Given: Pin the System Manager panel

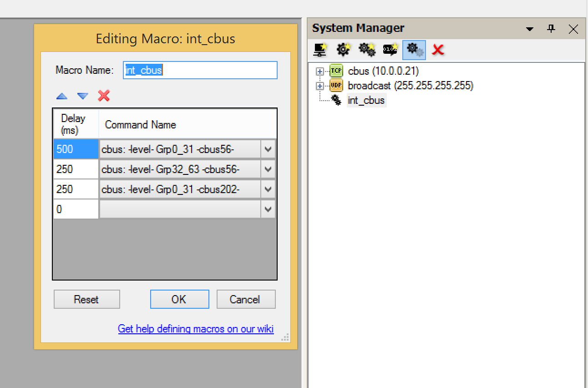Looking at the screenshot, I should 551,28.
